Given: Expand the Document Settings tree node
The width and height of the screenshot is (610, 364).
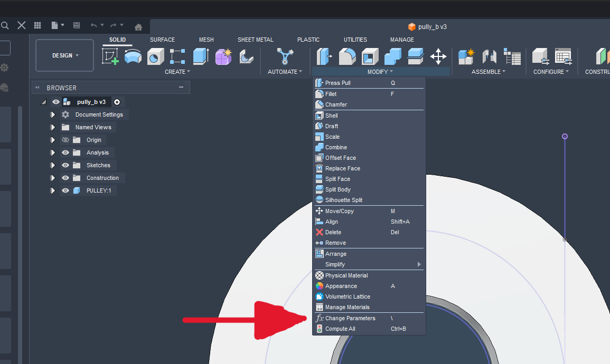Looking at the screenshot, I should (x=52, y=114).
